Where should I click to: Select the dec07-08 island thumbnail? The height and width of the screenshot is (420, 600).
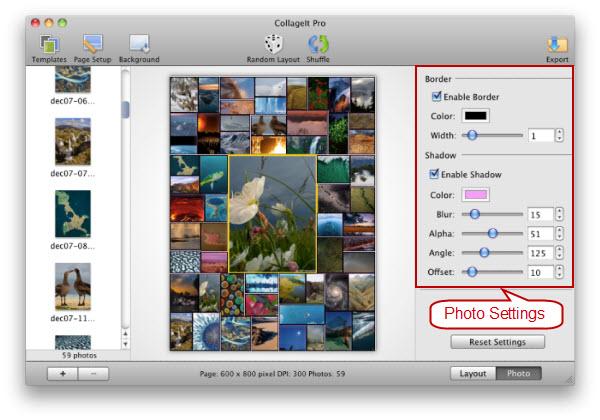tap(73, 214)
